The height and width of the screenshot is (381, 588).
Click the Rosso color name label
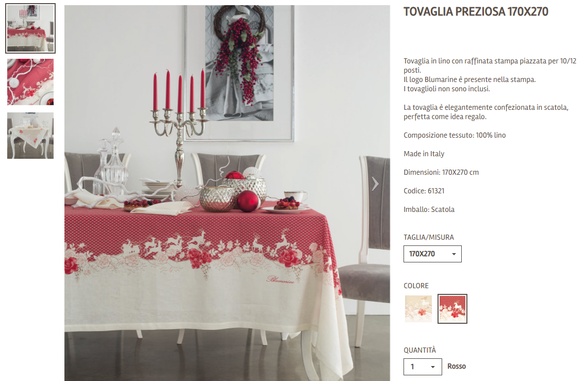pos(457,367)
